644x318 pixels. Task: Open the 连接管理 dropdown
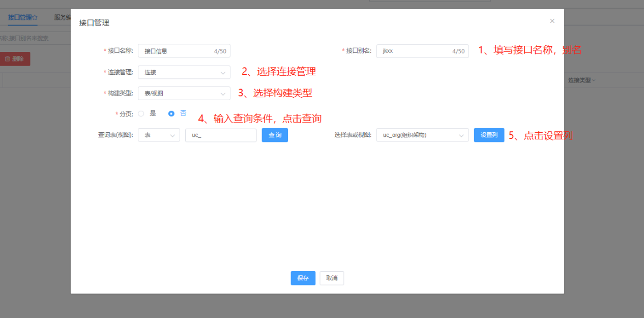(x=184, y=72)
